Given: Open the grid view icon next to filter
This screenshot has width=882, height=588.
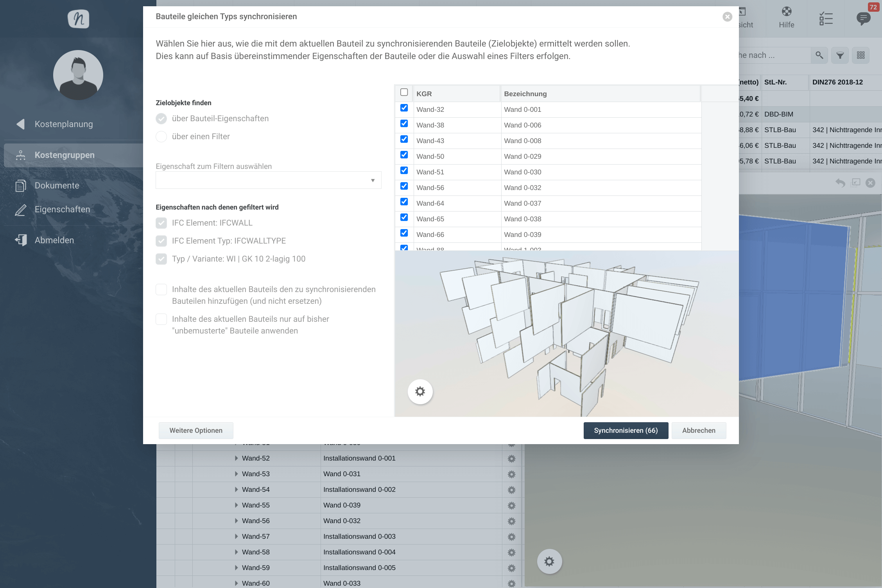Looking at the screenshot, I should pyautogui.click(x=860, y=56).
